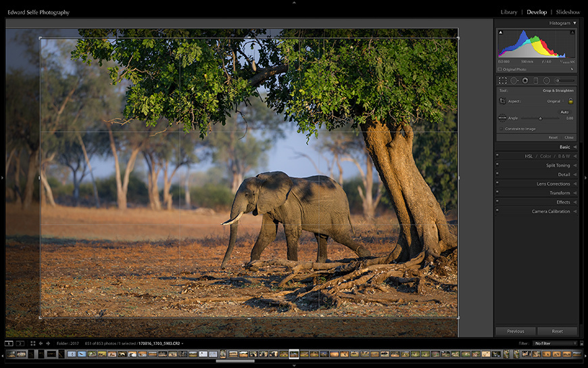Select the Graduated Filter tool
This screenshot has height=368, width=588.
[535, 80]
